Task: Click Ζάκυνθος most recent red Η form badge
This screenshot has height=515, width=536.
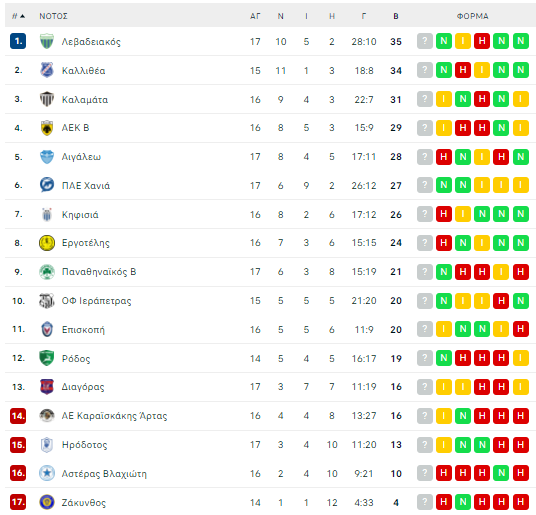Action: click(x=444, y=502)
